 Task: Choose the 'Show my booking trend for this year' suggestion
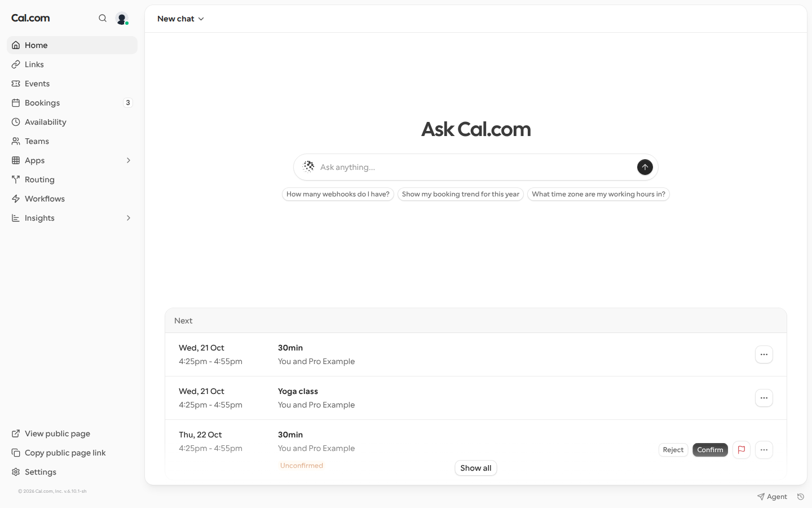tap(461, 194)
